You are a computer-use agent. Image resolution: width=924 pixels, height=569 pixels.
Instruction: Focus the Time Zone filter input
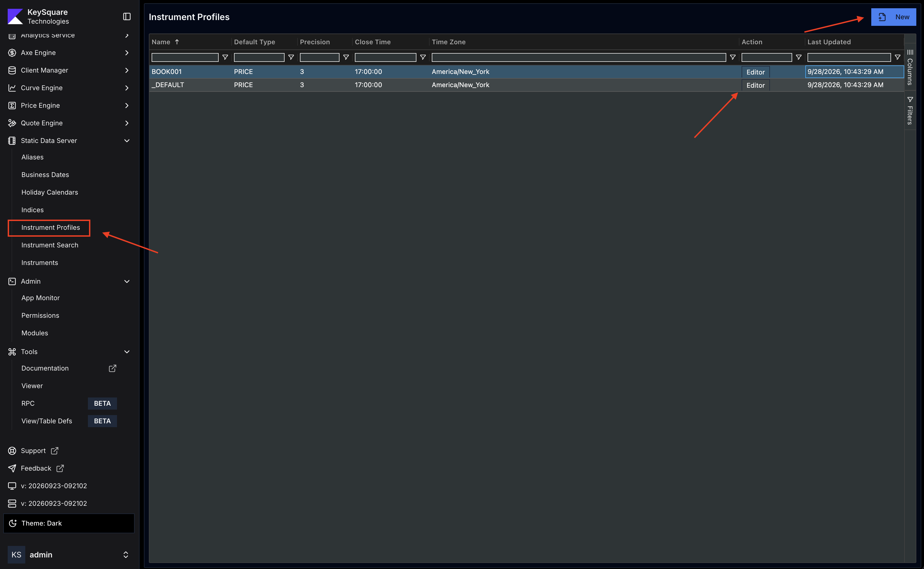click(x=578, y=57)
